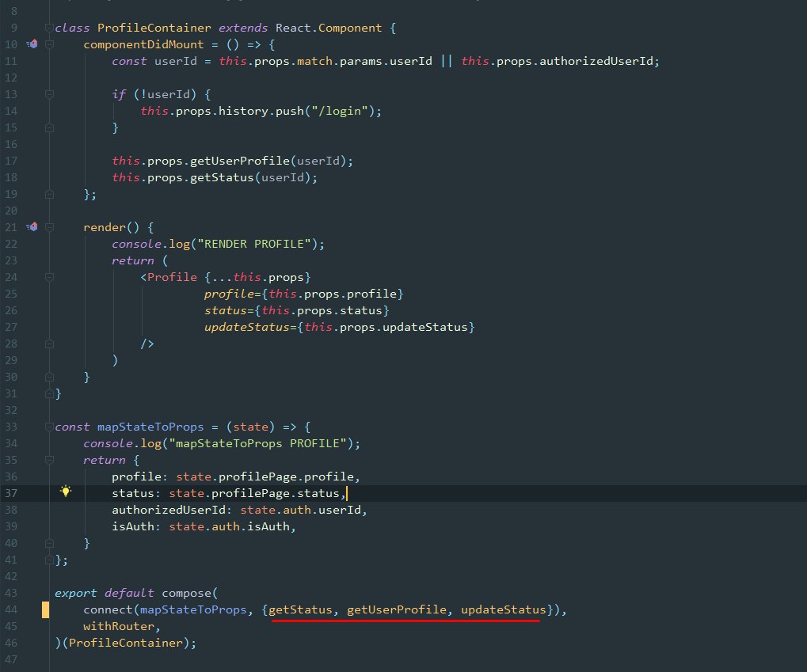Viewport: 807px width, 672px height.
Task: Click the yellow change marker on line 44
Action: pos(45,609)
